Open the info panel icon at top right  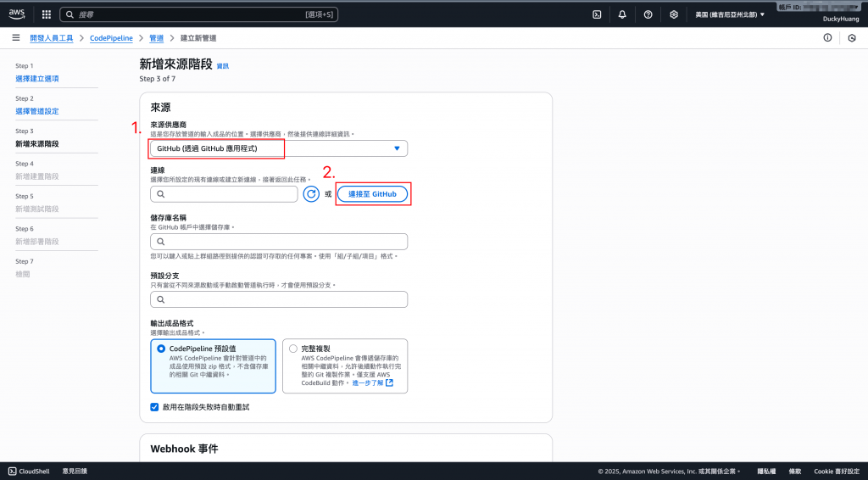(827, 37)
